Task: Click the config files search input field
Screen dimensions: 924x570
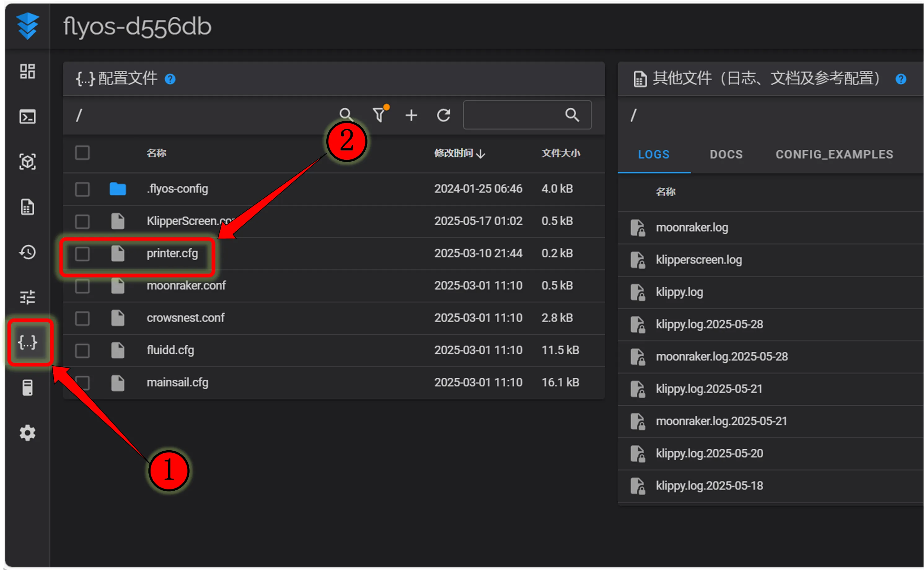Action: click(512, 115)
